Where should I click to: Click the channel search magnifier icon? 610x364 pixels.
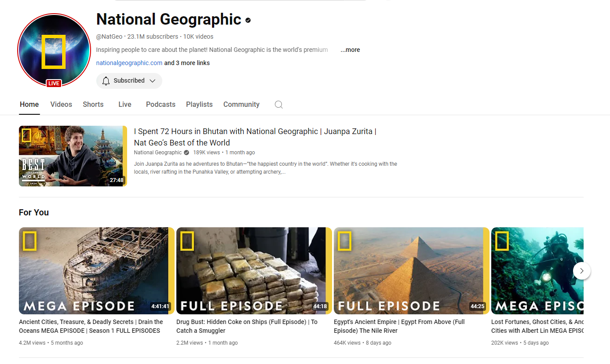(279, 105)
